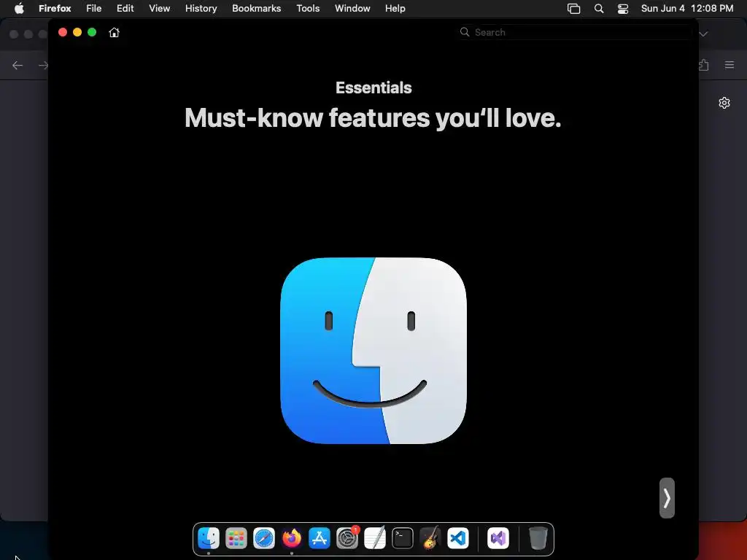This screenshot has width=747, height=560.
Task: Click Firefox back arrow behind Tips window
Action: pos(18,65)
